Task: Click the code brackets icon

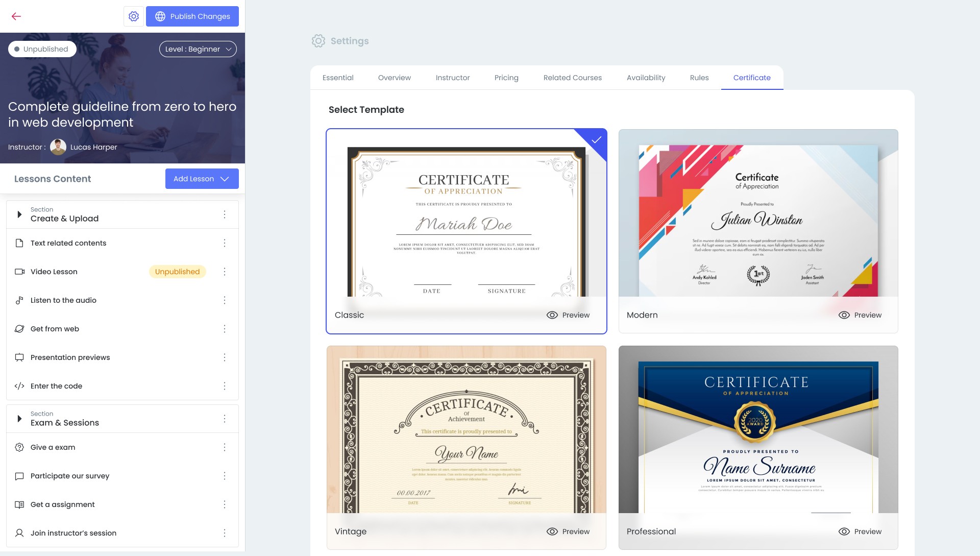Action: (x=19, y=386)
